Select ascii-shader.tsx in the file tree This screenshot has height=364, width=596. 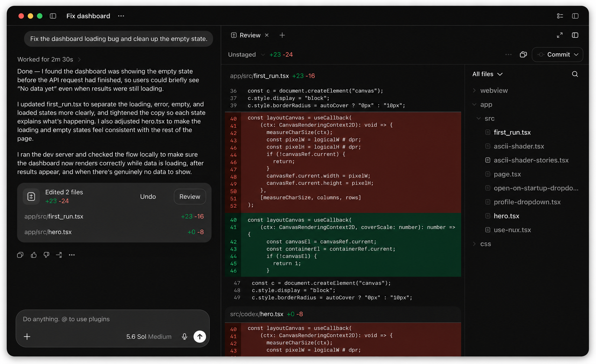[x=519, y=146]
